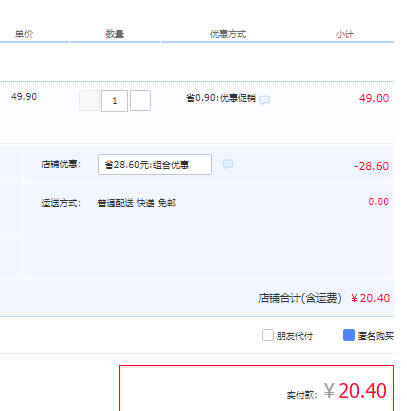Open the info bubble beside the 店铺优惠 dropdown
Screen dimensions: 407x411
point(228,164)
